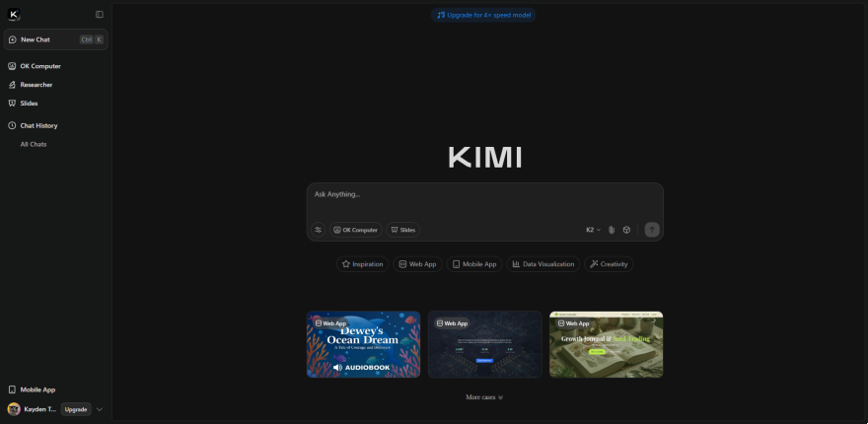Collapse the sidebar panel icon

pyautogui.click(x=100, y=15)
